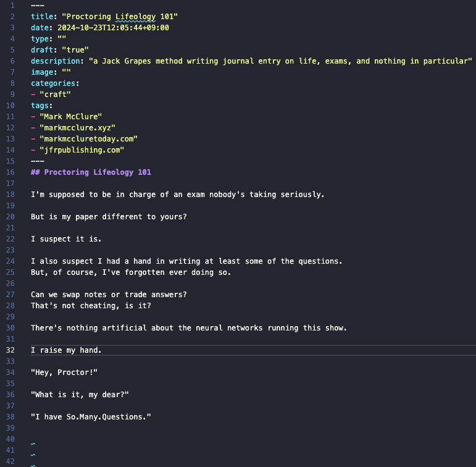
Task: Click the '## Proctoring Lifeology 101' heading
Action: pyautogui.click(x=91, y=172)
